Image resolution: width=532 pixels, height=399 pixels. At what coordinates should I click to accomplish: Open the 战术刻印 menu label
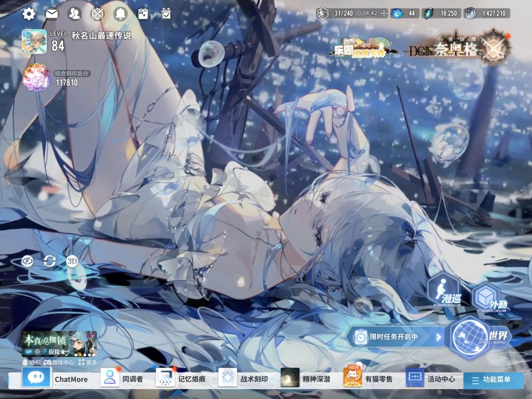pyautogui.click(x=254, y=379)
